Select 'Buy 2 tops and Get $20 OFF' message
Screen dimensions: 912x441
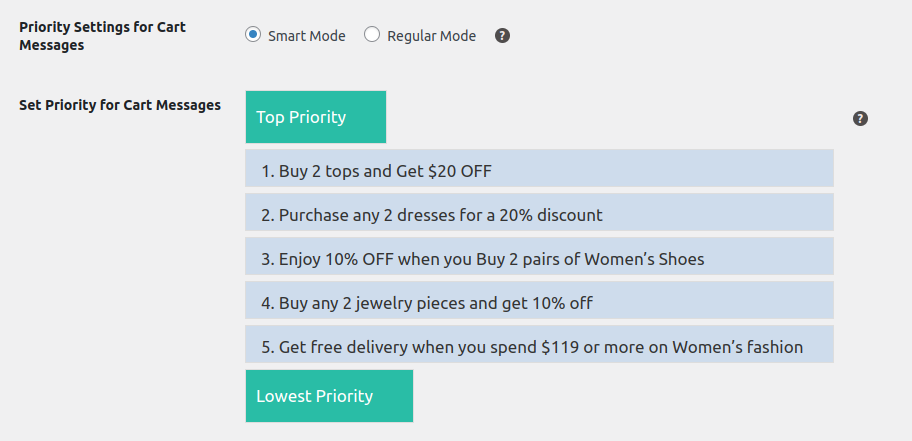coord(539,168)
